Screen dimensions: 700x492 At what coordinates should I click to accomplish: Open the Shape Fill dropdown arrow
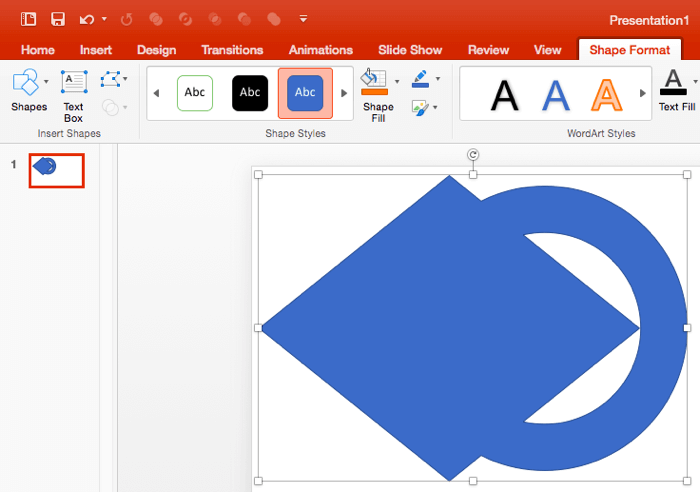pyautogui.click(x=397, y=81)
